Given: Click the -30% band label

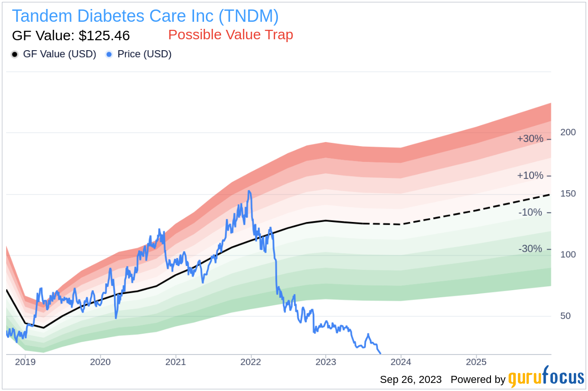Looking at the screenshot, I should 531,249.
